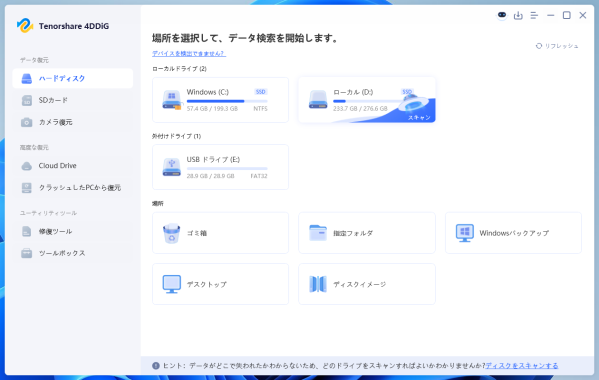Click the リフレッシュ refresh button
The height and width of the screenshot is (380, 599).
(x=557, y=46)
